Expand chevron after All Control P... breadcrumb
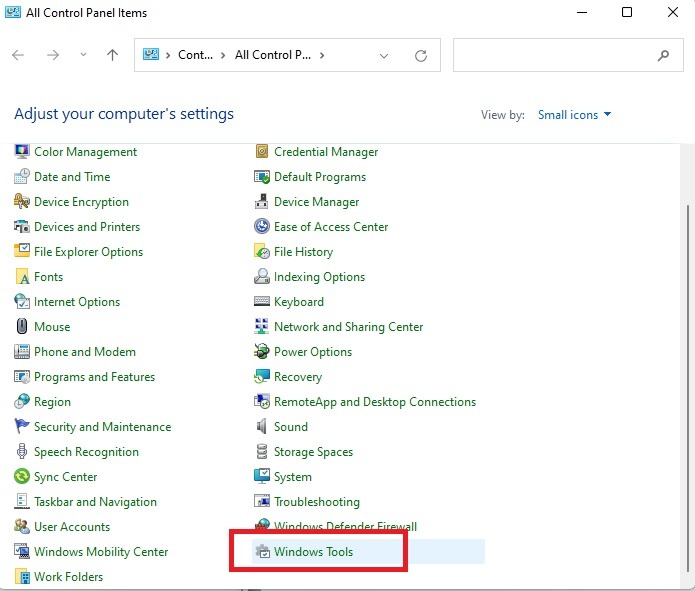 click(x=322, y=55)
